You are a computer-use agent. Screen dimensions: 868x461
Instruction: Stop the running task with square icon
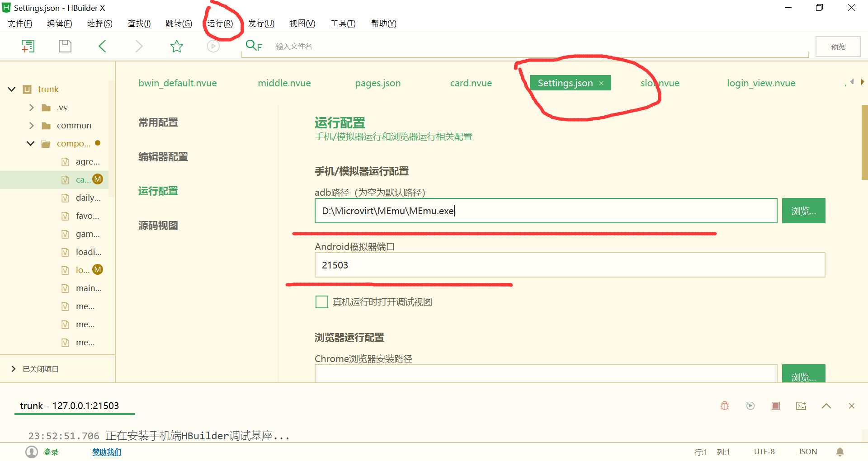(776, 406)
